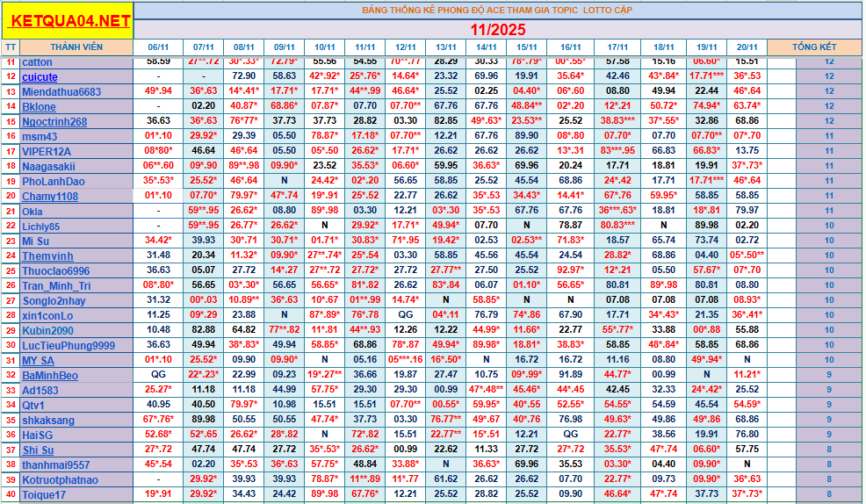Image resolution: width=866 pixels, height=504 pixels.
Task: Open Thuoclao6996 member profile
Action: pos(56,271)
